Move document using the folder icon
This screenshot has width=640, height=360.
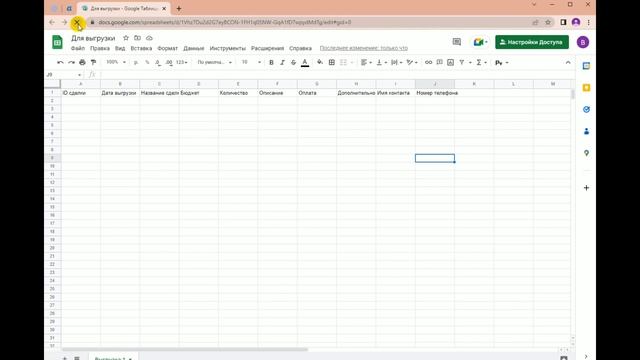tap(138, 38)
